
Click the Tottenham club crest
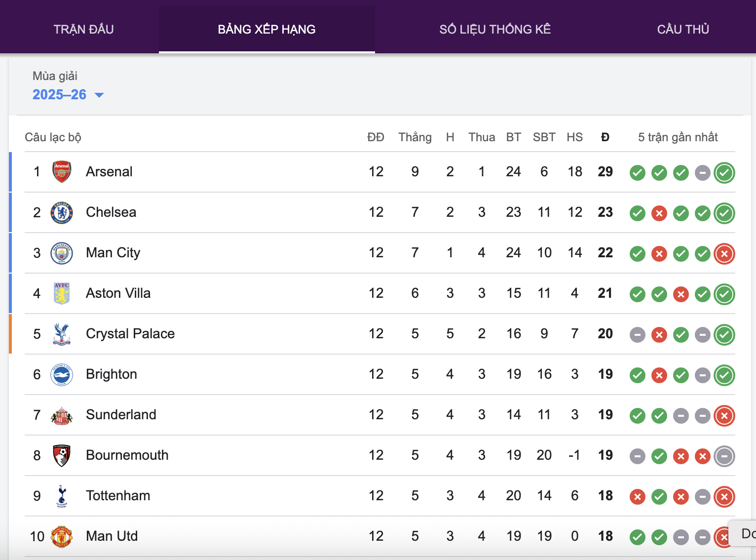pos(62,496)
